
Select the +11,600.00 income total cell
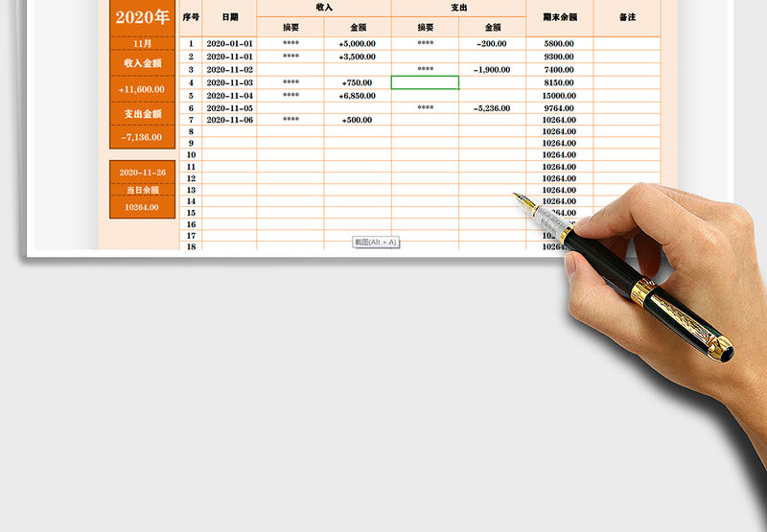142,89
